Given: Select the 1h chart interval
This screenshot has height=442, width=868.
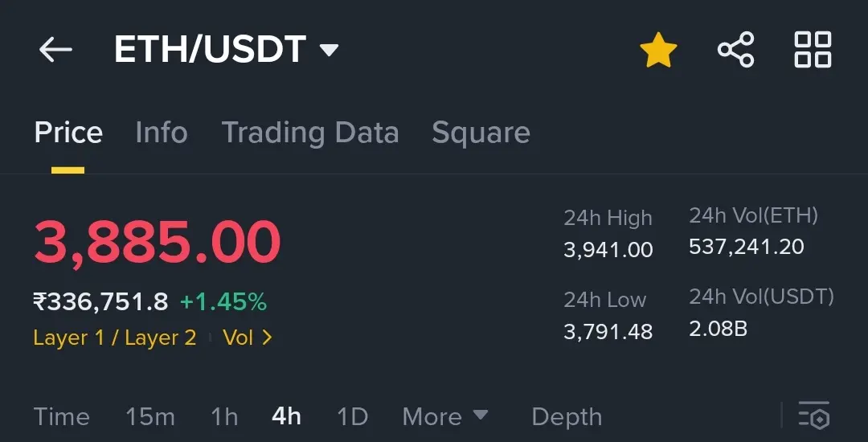Looking at the screenshot, I should pos(224,416).
